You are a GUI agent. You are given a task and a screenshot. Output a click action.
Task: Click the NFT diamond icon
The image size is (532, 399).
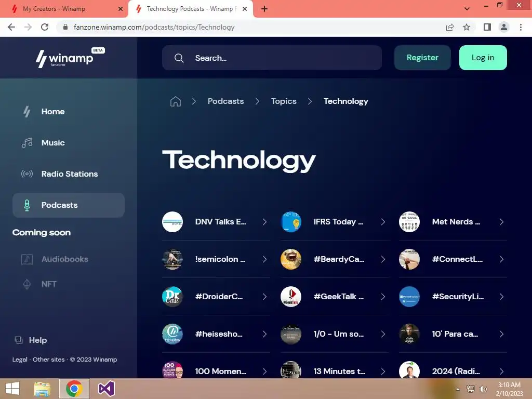27,284
